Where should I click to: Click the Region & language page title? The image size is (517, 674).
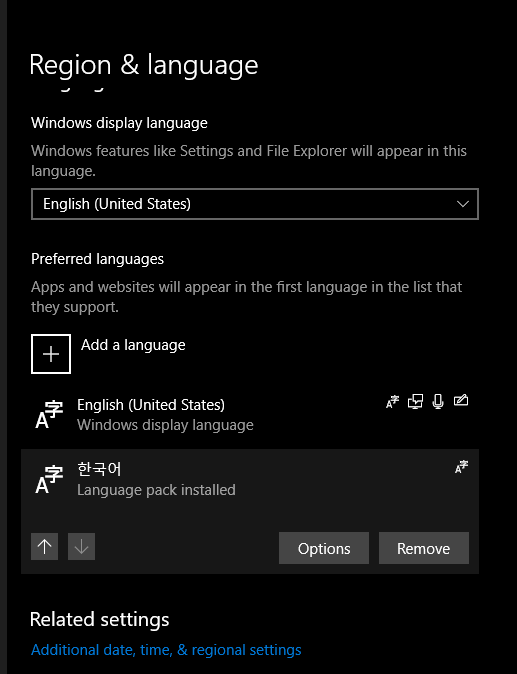click(x=144, y=65)
